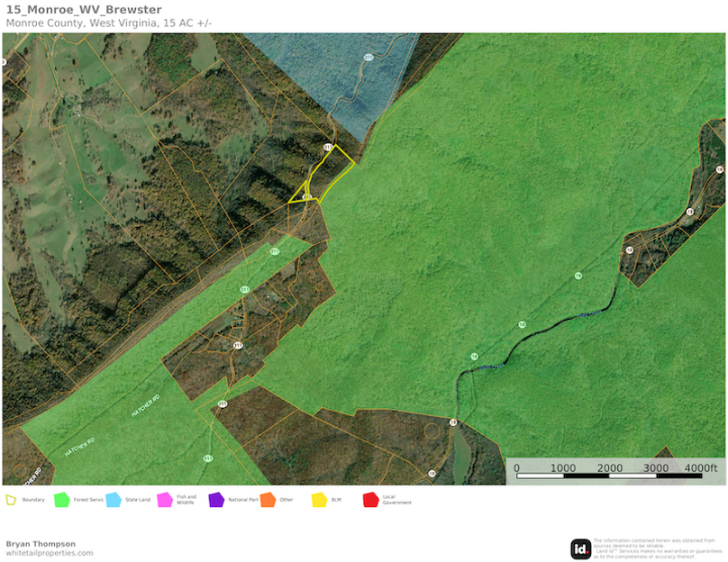728x562 pixels.
Task: Open the whitetailproperties.com link
Action: 50,553
